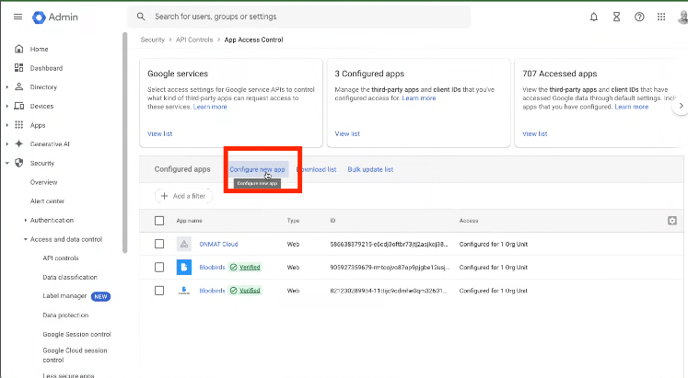
Task: Click the Home icon in sidebar
Action: tap(19, 49)
